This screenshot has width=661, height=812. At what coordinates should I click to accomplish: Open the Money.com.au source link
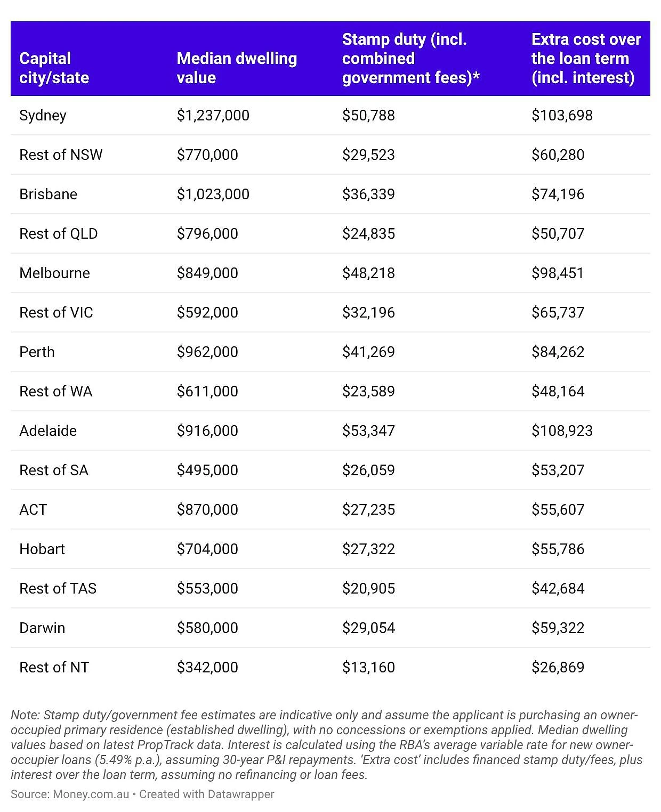[x=91, y=794]
